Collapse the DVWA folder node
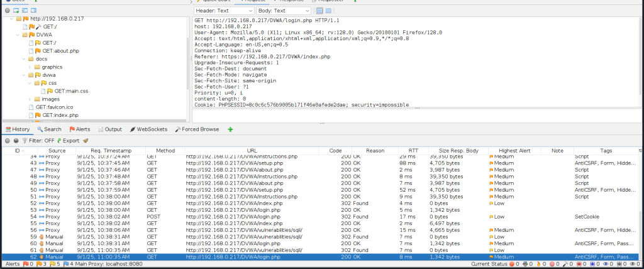The image size is (644, 269). click(18, 35)
